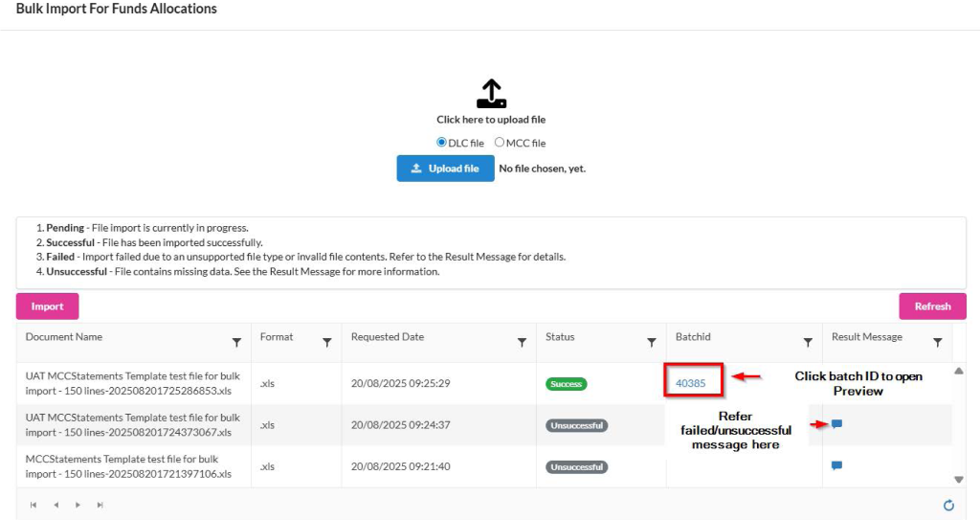Screen dimensions: 980x520
Task: Go to last page of grid
Action: [100, 505]
